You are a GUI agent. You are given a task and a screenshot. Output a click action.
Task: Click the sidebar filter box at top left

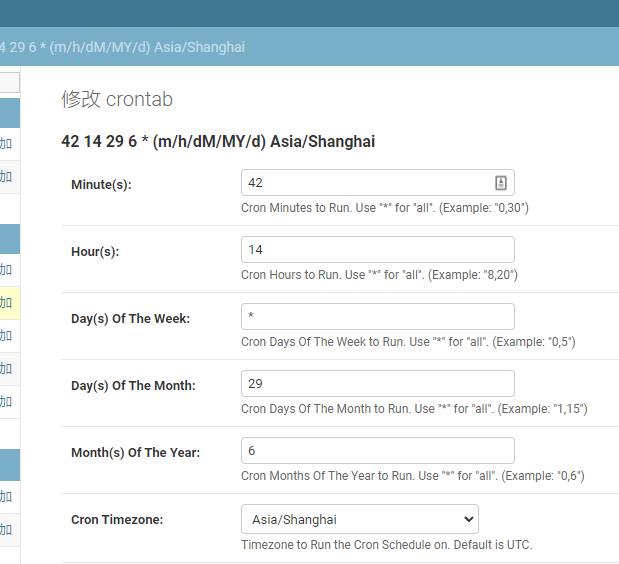[9, 83]
